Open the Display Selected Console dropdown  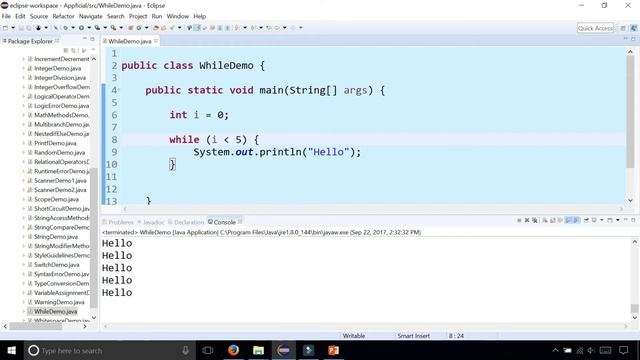coord(602,220)
